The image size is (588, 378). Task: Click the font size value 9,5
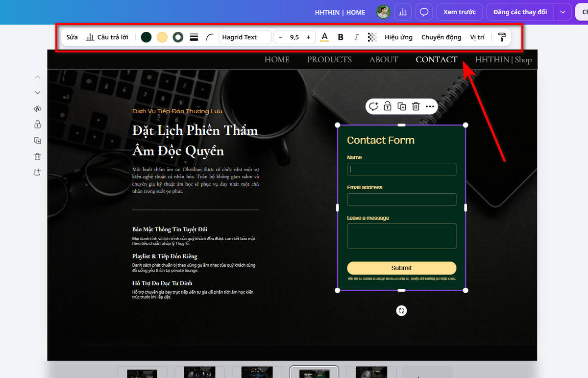[294, 37]
